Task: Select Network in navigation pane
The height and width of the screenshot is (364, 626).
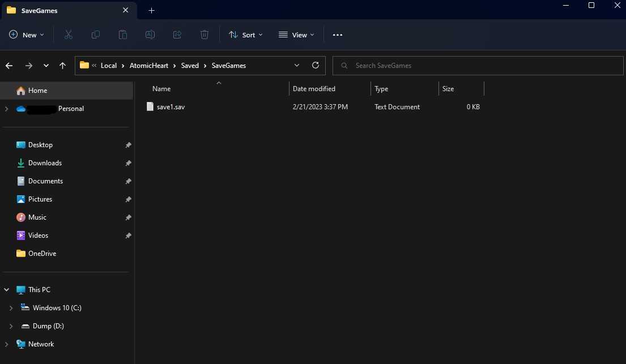Action: 41,344
